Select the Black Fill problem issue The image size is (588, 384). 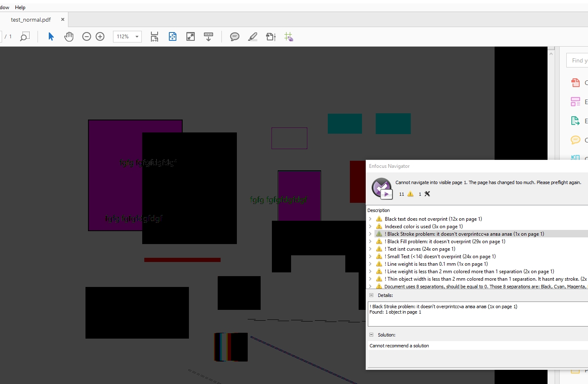tap(445, 242)
